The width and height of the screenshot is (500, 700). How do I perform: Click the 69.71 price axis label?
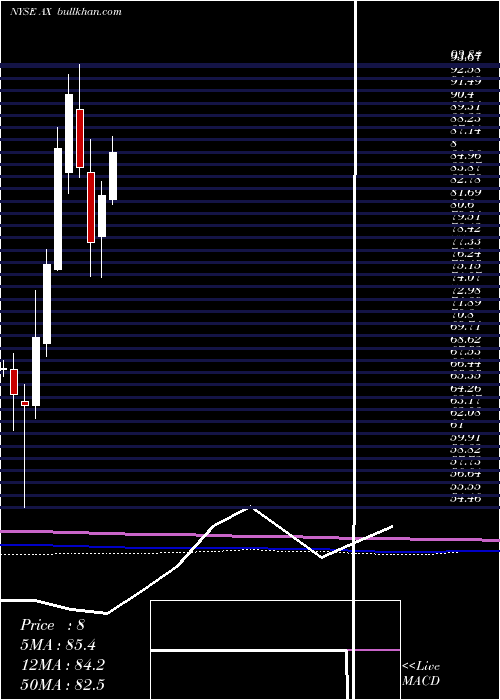tap(466, 328)
